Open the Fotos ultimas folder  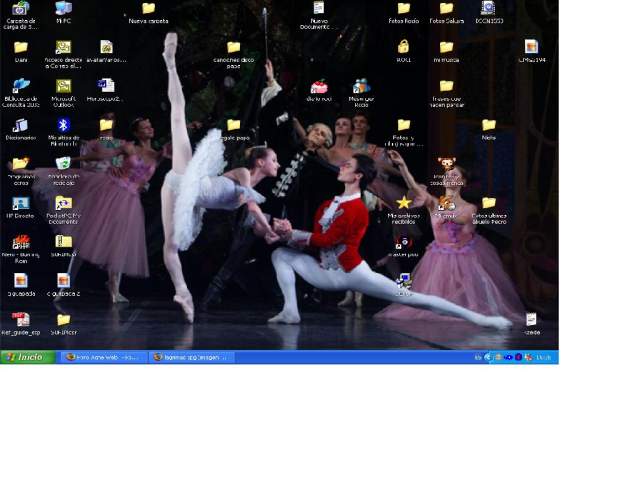[489, 203]
